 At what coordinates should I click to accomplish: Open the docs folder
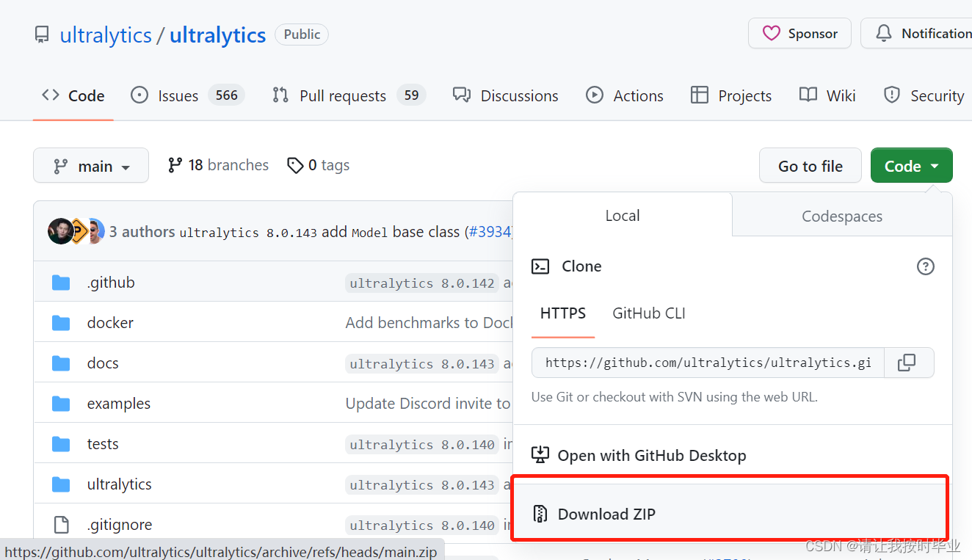(103, 363)
